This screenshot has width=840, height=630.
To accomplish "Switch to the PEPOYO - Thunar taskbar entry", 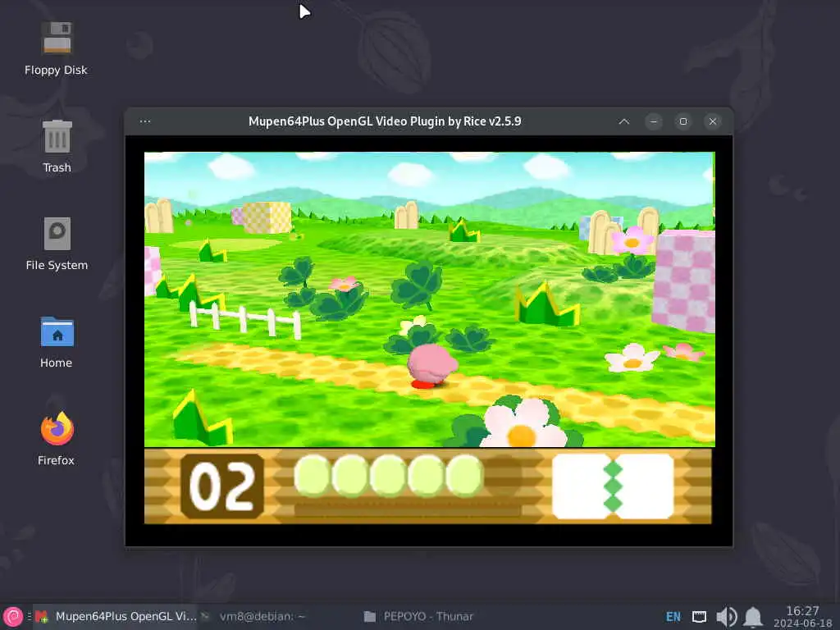I will pos(418,617).
